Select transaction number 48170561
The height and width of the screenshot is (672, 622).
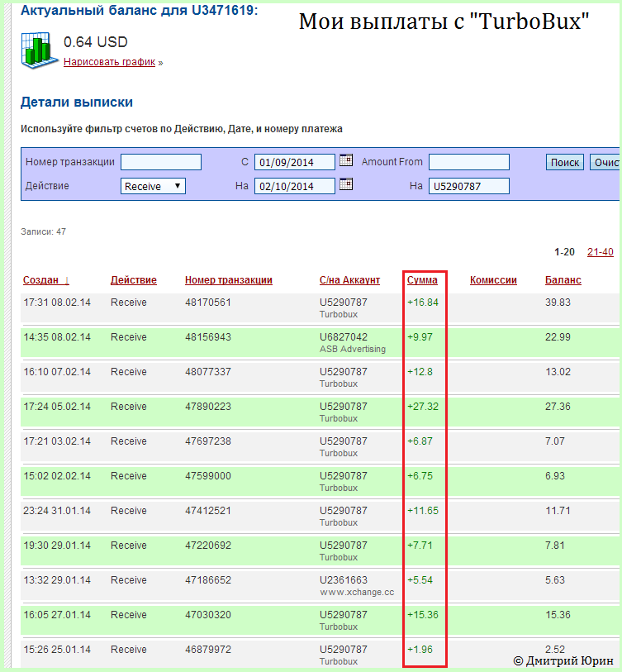208,303
